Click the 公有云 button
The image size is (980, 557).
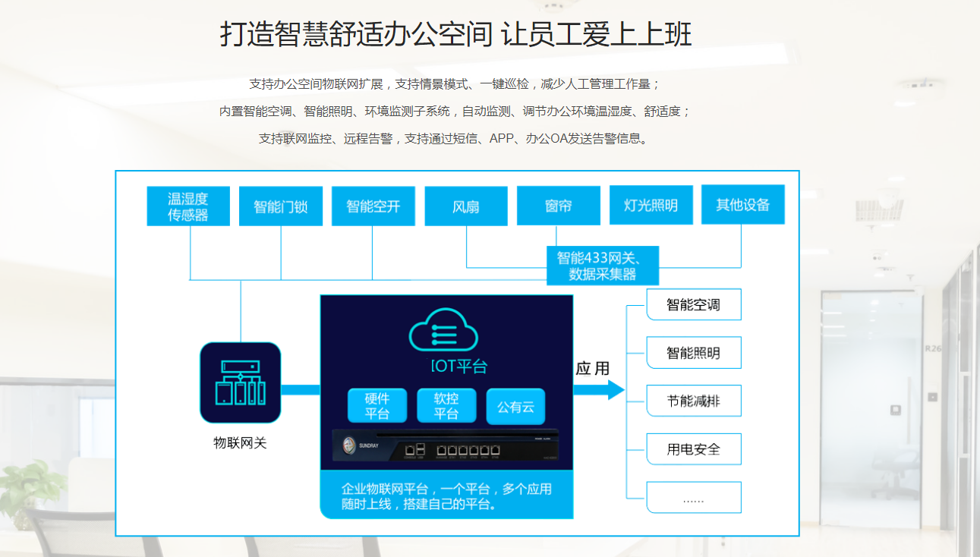pyautogui.click(x=515, y=407)
